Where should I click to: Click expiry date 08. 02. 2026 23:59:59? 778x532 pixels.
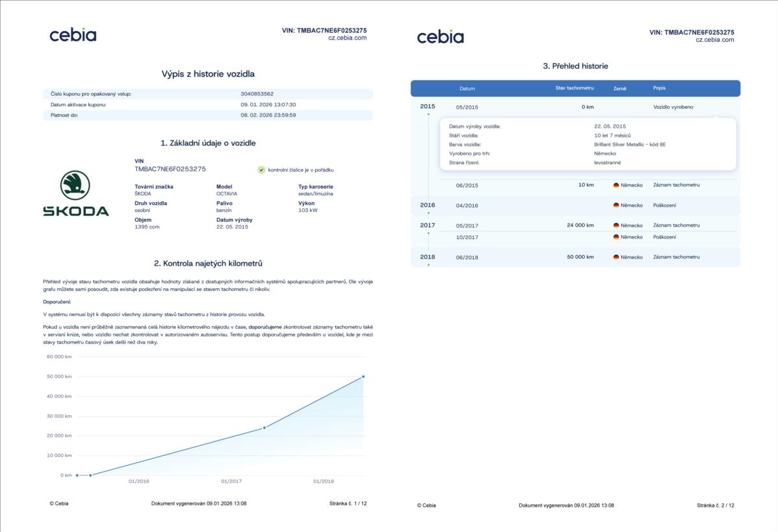[x=268, y=115]
